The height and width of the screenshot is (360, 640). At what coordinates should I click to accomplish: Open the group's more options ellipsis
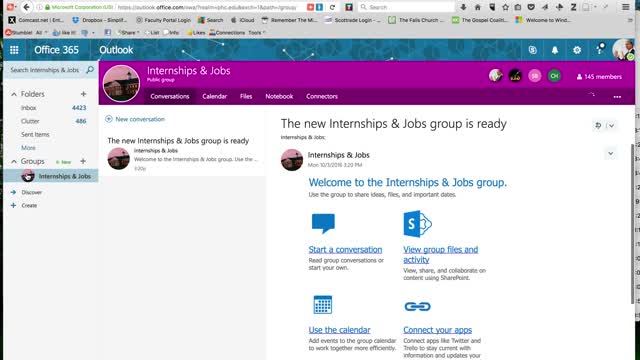point(617,97)
